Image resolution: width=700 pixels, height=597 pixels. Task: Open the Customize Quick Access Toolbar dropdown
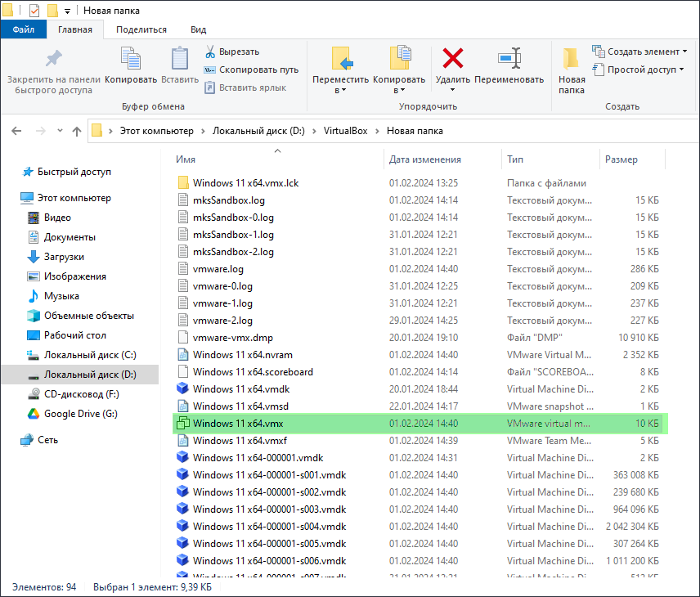tap(67, 11)
